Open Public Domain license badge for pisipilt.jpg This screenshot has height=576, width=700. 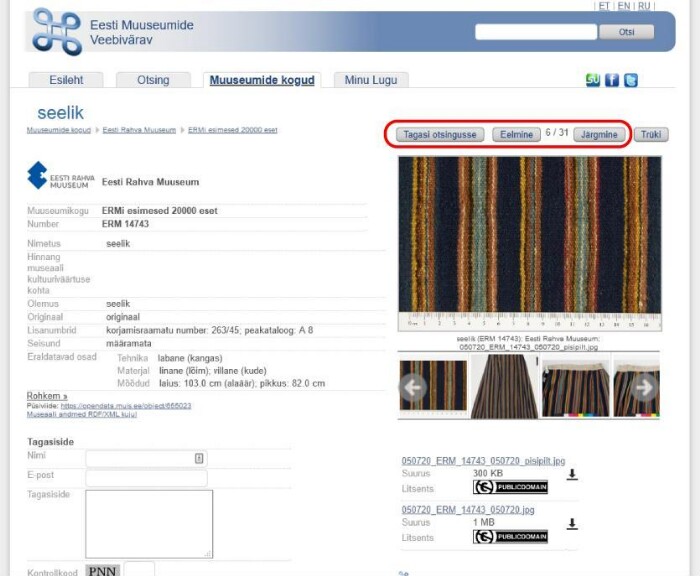pyautogui.click(x=510, y=488)
